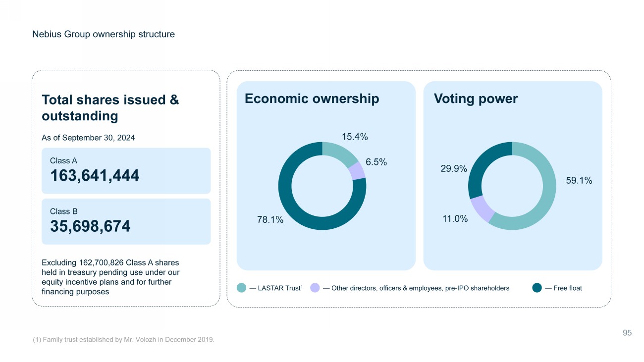This screenshot has width=644, height=362.
Task: Click the 6.5% label in Economic ownership
Action: click(x=376, y=162)
